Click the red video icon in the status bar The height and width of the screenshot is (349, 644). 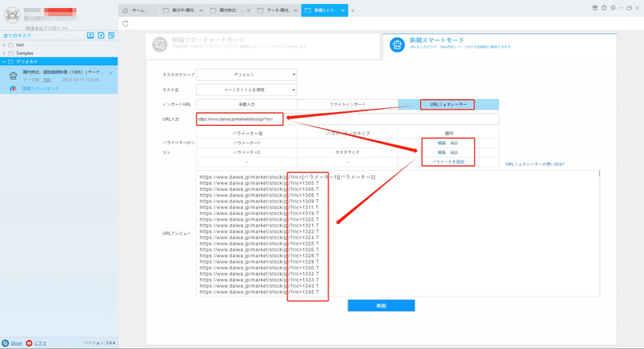pyautogui.click(x=29, y=343)
